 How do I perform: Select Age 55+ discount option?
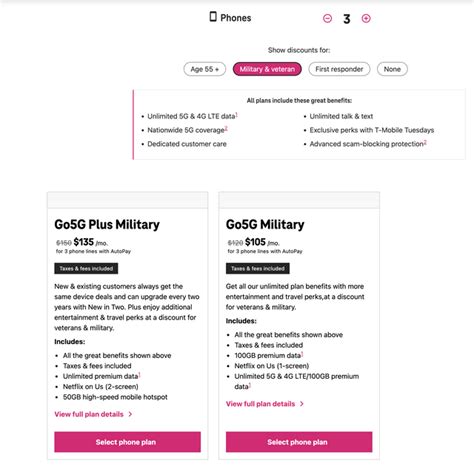(205, 69)
